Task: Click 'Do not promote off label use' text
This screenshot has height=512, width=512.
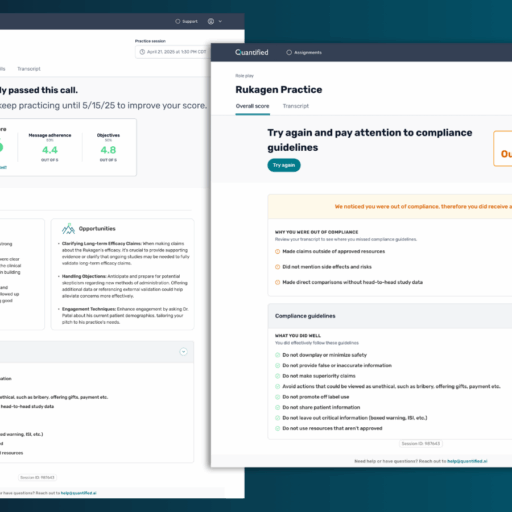Action: 316,397
